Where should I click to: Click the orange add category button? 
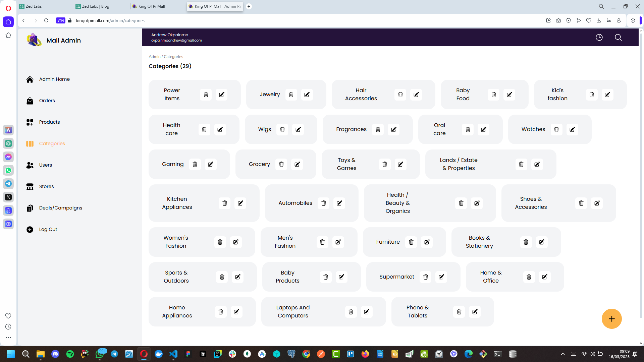pos(611,319)
